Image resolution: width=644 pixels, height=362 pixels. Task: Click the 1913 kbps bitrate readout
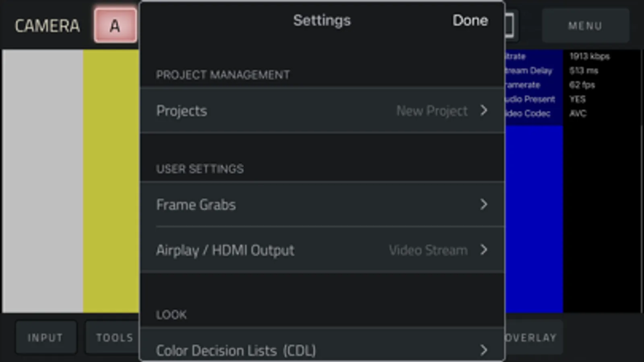point(589,56)
